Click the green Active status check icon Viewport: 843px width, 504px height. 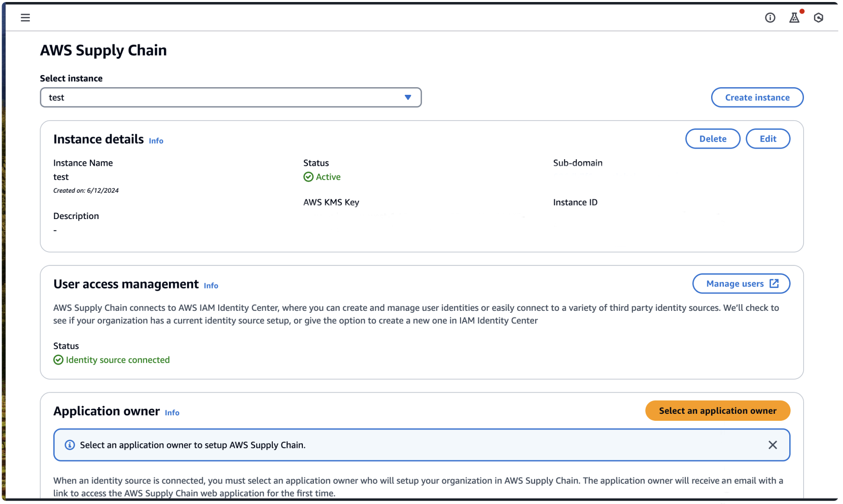[x=309, y=176]
